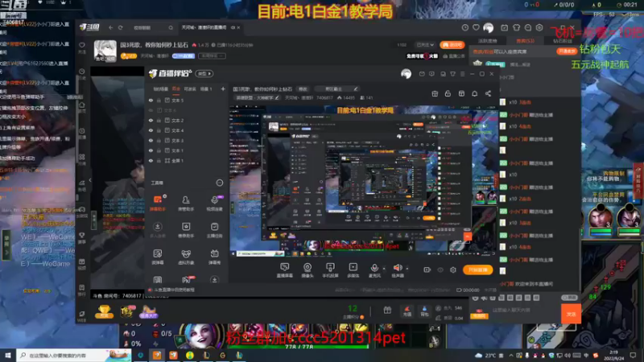Viewport: 644px width, 362px height.
Task: Open the 弹幕助手 tool in the toolbox
Action: click(158, 203)
